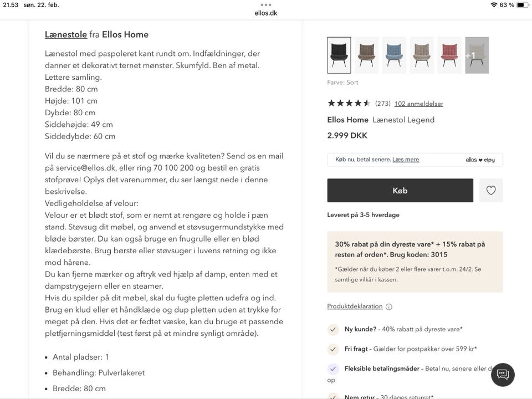The width and height of the screenshot is (532, 399).
Task: Tap the battery indicator in status bar
Action: (523, 5)
